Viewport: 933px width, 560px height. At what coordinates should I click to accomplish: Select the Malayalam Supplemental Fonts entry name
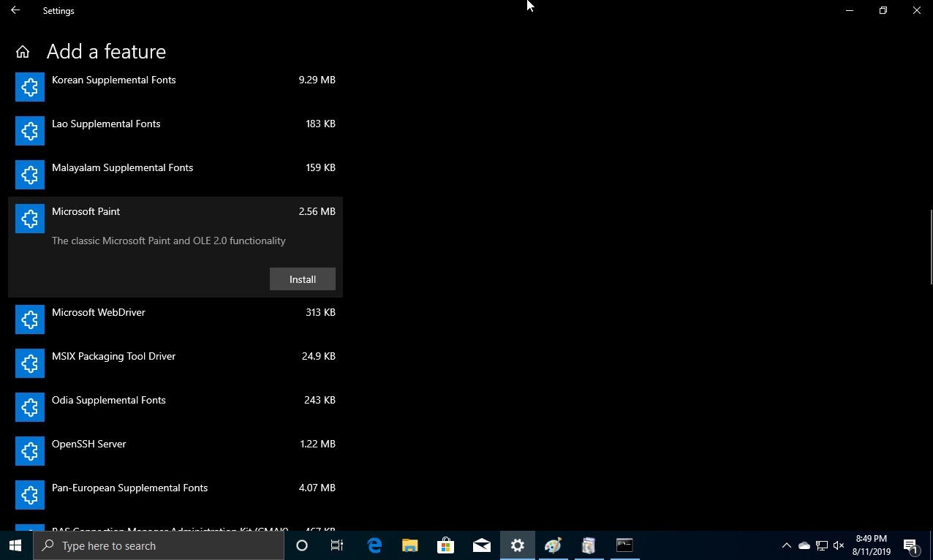[x=123, y=167]
